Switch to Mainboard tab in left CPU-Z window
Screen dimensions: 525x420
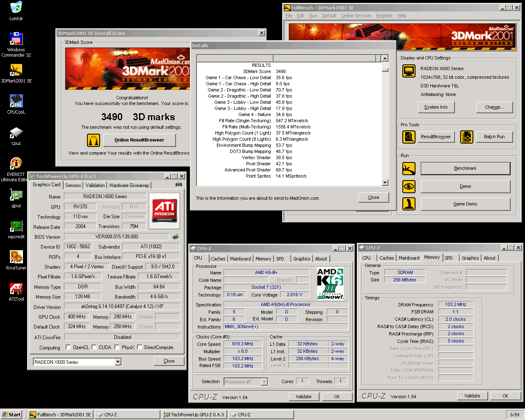coord(240,259)
